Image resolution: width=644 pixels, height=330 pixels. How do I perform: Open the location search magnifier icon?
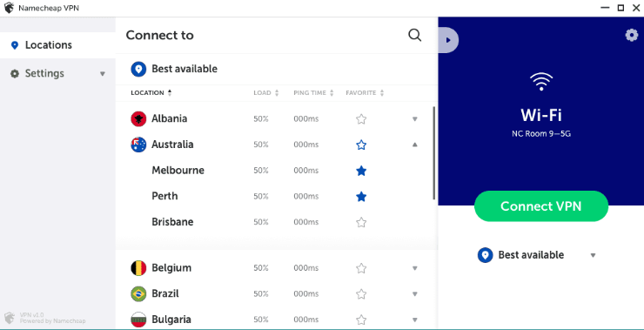pos(415,35)
